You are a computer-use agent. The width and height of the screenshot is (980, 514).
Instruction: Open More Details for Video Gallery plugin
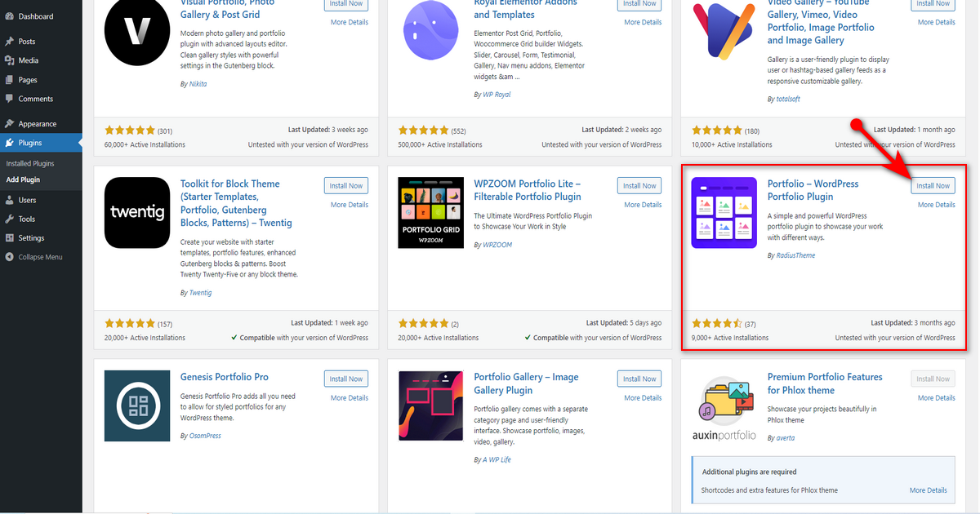tap(936, 22)
